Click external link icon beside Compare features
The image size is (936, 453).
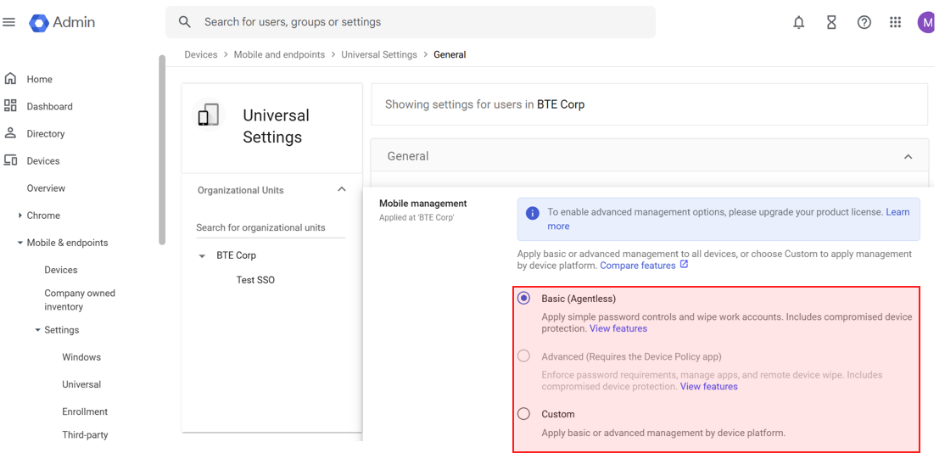684,264
